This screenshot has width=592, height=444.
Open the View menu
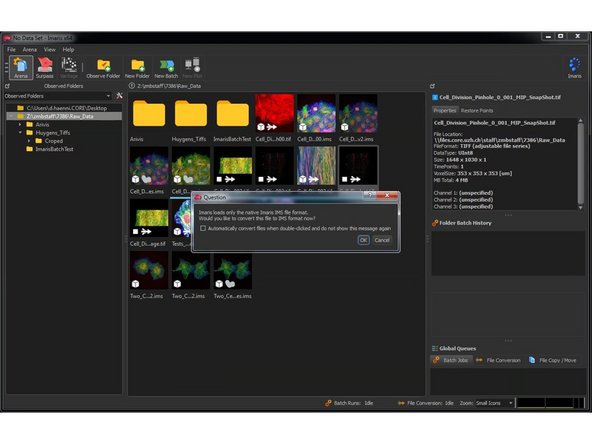pyautogui.click(x=49, y=49)
